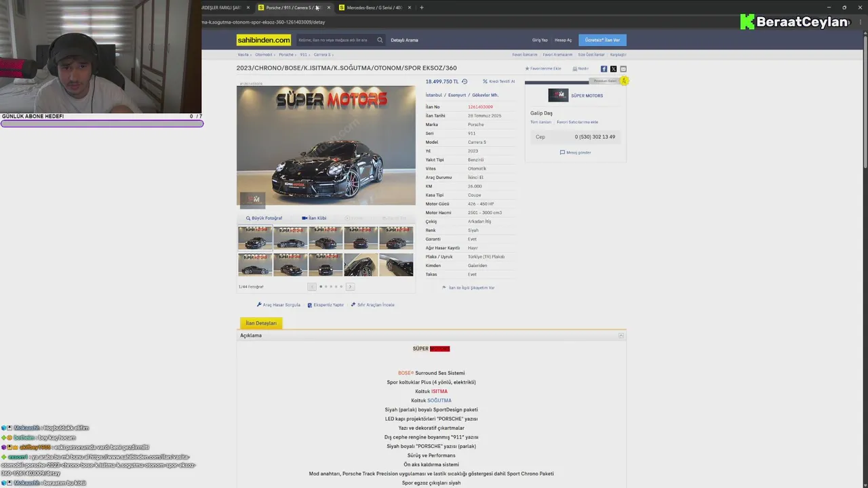The width and height of the screenshot is (868, 488).
Task: Click the browser address bar URL
Action: tap(263, 22)
